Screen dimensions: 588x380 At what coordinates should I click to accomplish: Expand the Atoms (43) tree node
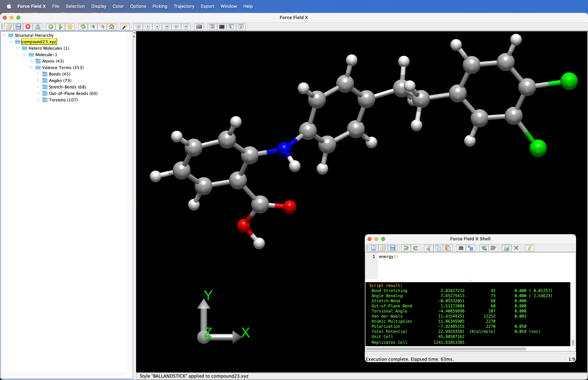coord(31,61)
